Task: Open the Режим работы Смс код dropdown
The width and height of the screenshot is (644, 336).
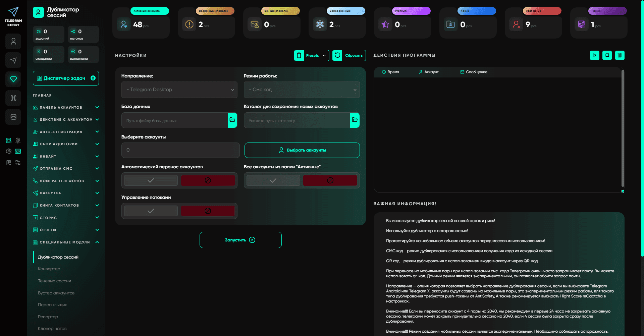Action: [302, 90]
